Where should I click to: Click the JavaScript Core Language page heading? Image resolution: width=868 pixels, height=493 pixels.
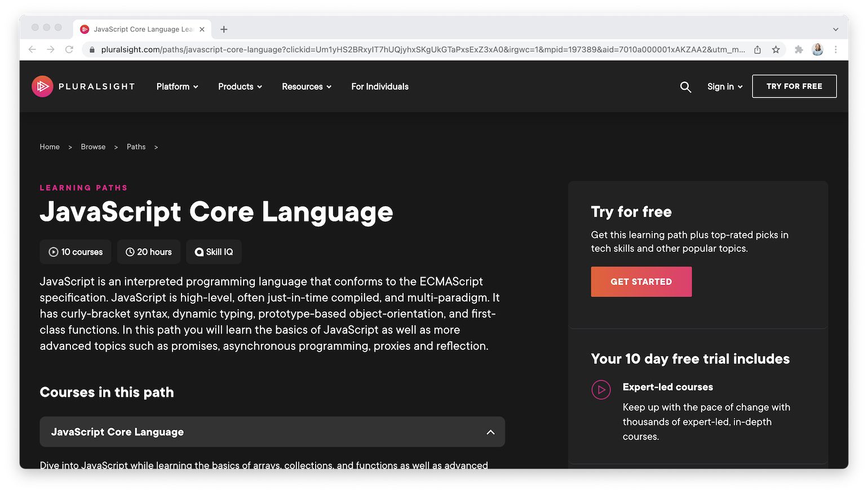coord(216,212)
